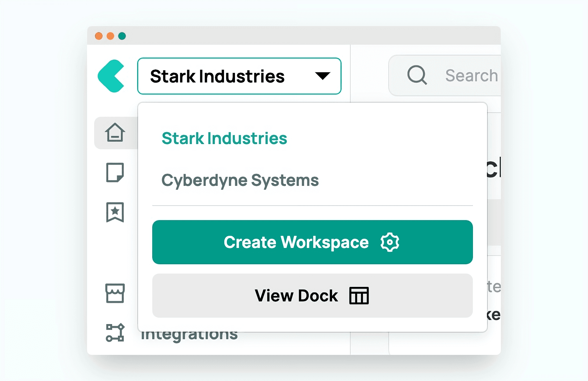Open the starred bookmark sidebar icon
The width and height of the screenshot is (588, 381).
tap(115, 212)
